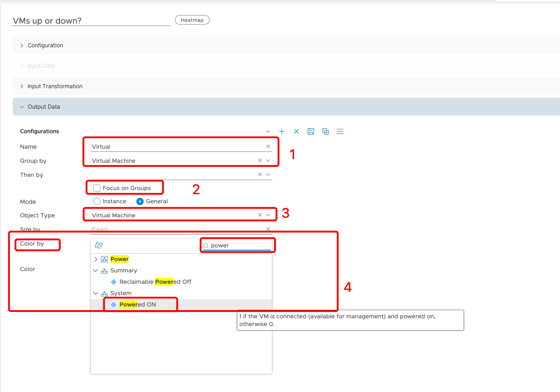Screen dimensions: 560x392
Task: Click the metric filter icon in the picker
Action: coord(98,245)
